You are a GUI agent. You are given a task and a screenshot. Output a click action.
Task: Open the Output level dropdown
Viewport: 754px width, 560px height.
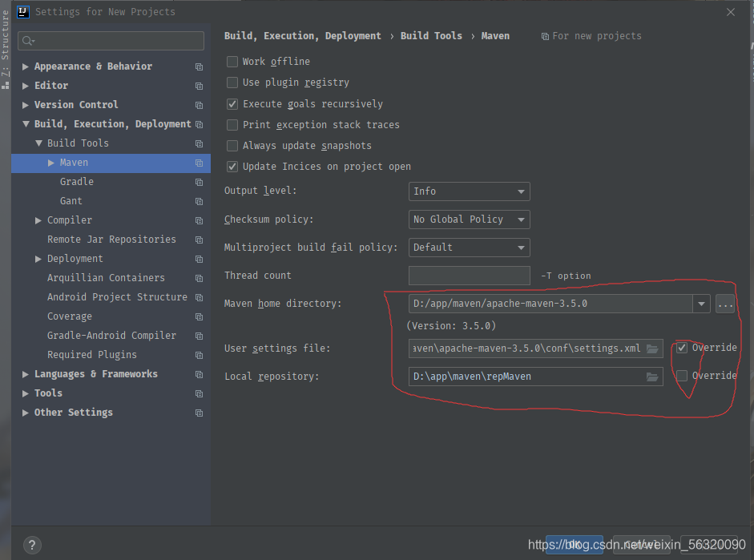coord(469,191)
